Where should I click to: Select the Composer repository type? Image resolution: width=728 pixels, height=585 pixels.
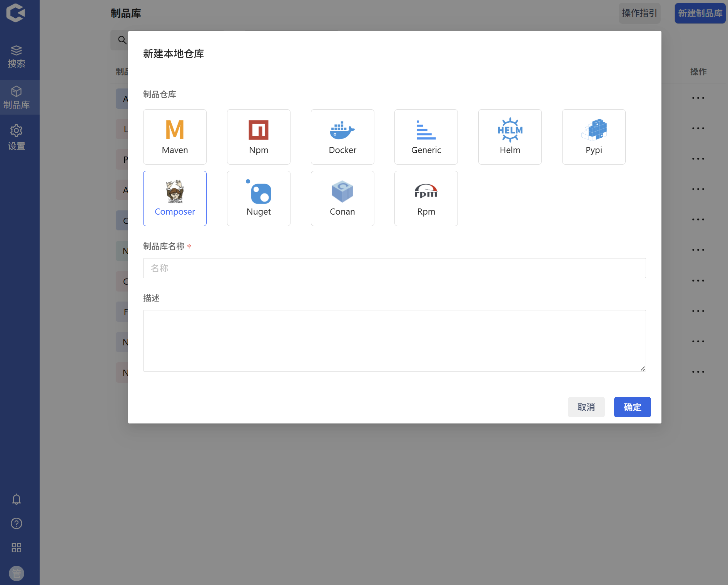click(175, 198)
